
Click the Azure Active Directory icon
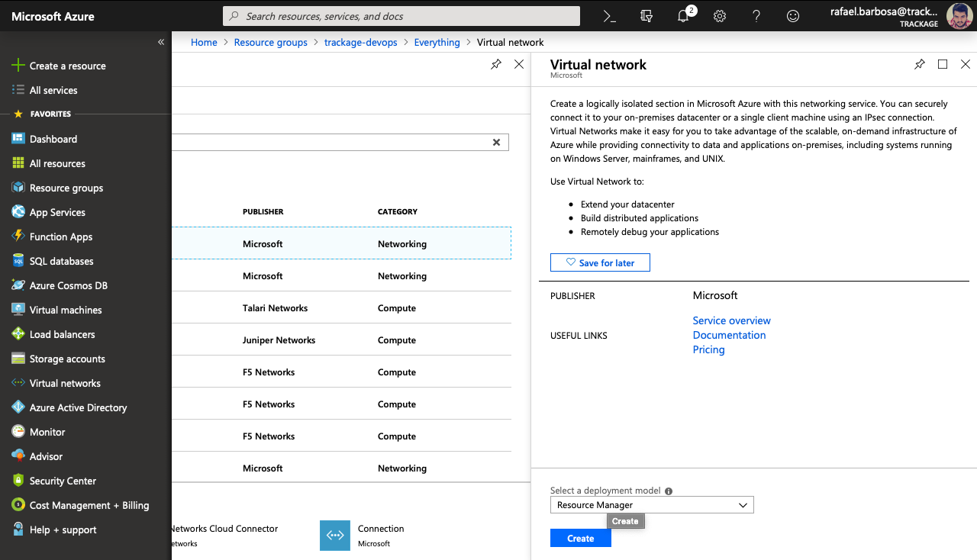pyautogui.click(x=18, y=407)
